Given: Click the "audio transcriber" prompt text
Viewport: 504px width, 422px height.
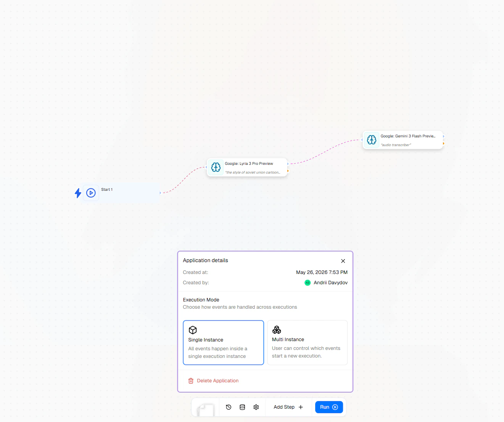Looking at the screenshot, I should [x=396, y=145].
